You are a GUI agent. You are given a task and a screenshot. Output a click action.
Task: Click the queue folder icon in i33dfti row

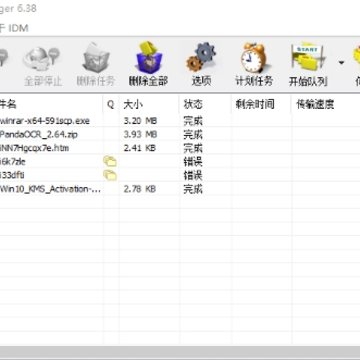coord(110,175)
